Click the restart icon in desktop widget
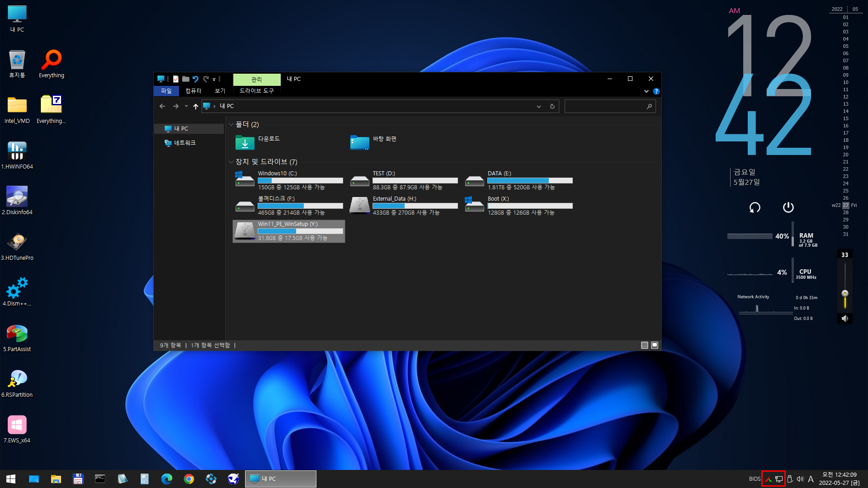 (x=755, y=207)
